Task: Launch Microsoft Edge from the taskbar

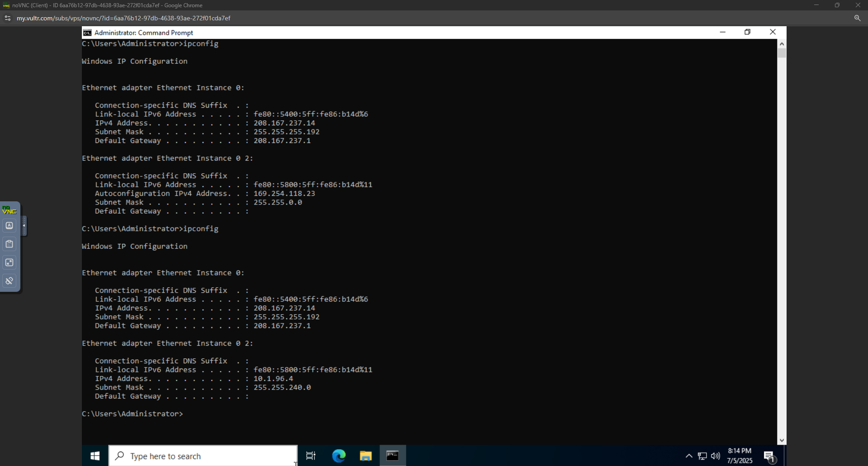Action: pos(339,456)
